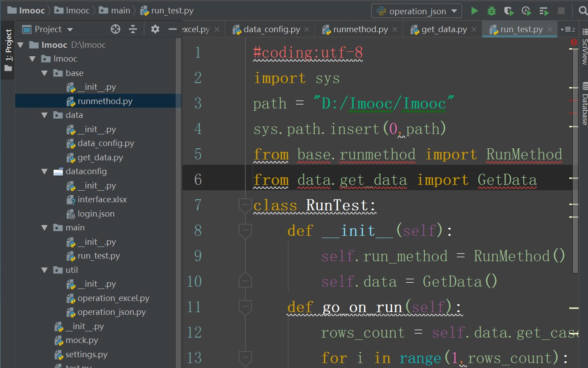Image resolution: width=588 pixels, height=368 pixels.
Task: Open get_data.py in project tree
Action: click(x=100, y=158)
